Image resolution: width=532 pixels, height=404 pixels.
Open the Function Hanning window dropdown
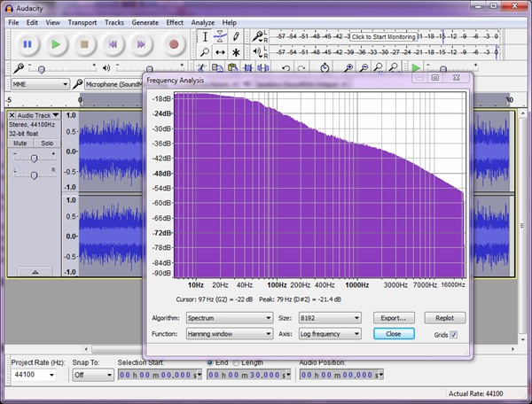230,334
